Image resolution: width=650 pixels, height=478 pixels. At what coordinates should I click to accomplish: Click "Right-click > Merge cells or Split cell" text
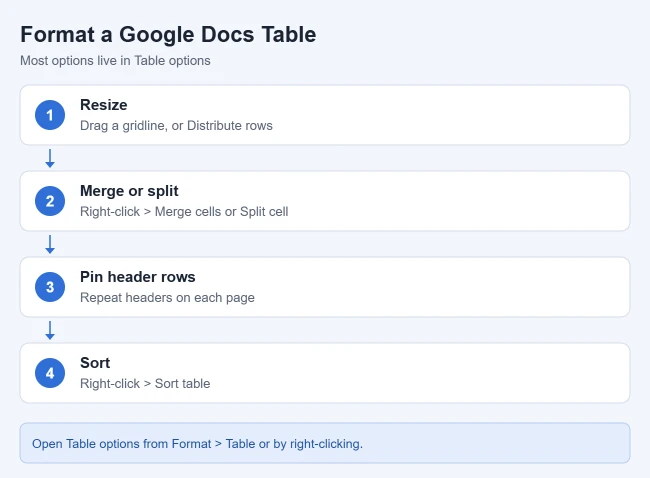tap(184, 211)
